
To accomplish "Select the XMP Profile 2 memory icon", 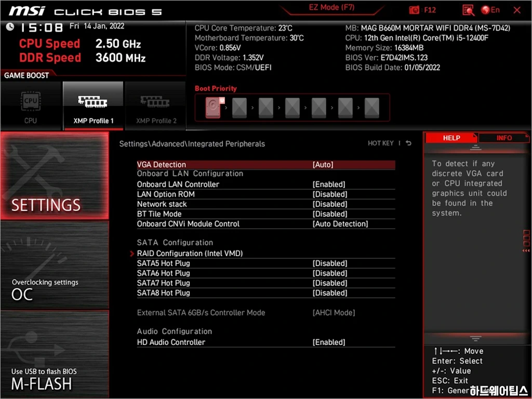I will coord(155,101).
